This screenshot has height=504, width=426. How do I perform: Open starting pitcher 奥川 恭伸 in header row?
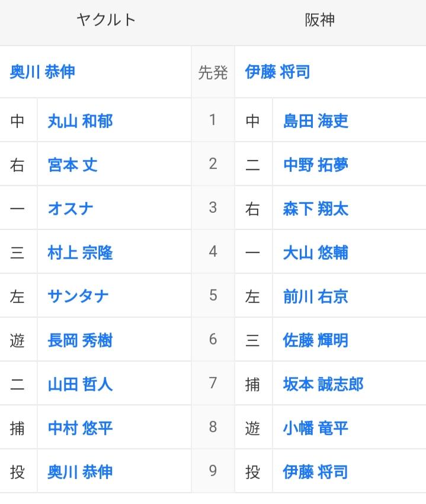(43, 72)
